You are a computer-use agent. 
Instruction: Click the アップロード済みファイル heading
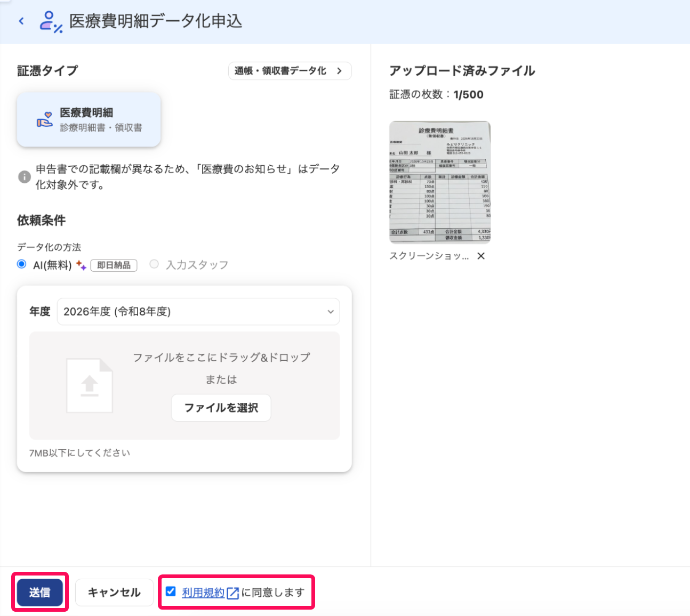click(x=462, y=71)
